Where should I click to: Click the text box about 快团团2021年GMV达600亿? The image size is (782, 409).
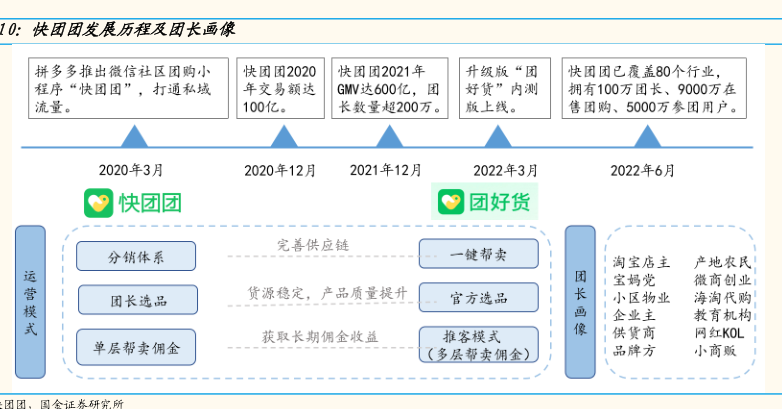pyautogui.click(x=387, y=89)
